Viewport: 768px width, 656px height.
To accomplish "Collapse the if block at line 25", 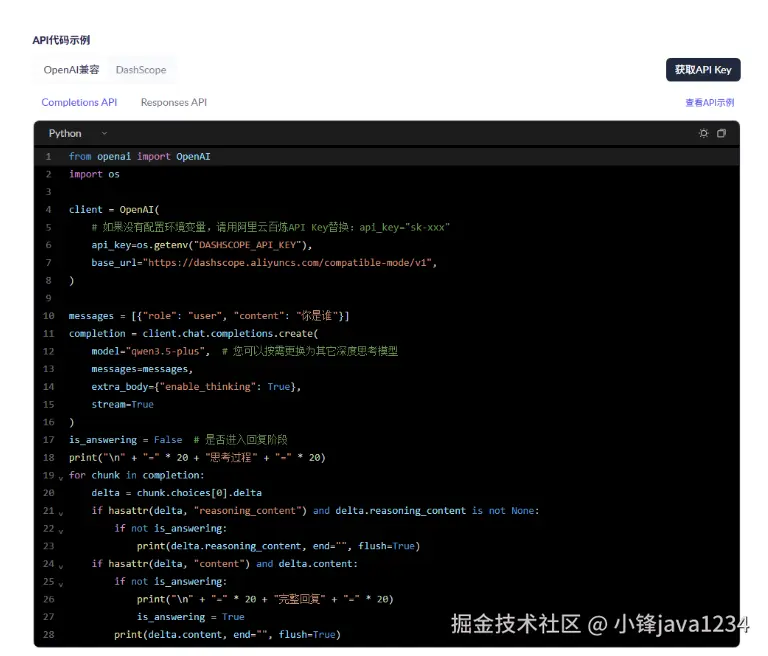I will point(61,583).
